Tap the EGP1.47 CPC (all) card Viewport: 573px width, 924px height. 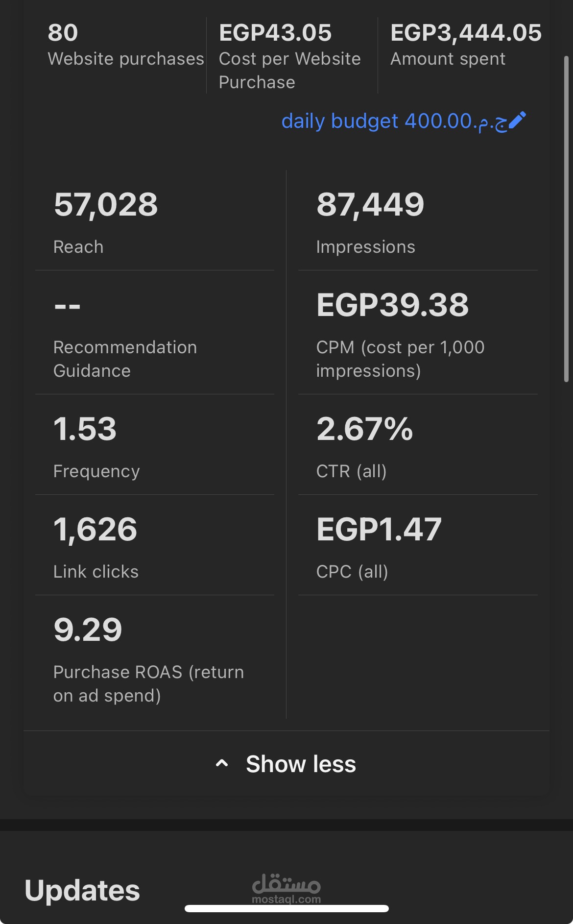pyautogui.click(x=418, y=545)
